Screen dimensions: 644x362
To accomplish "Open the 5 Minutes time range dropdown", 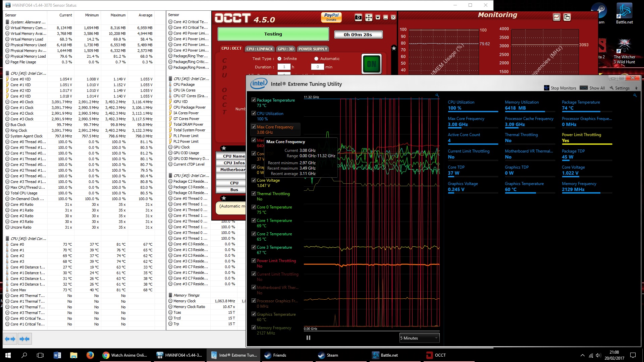I will pos(419,338).
